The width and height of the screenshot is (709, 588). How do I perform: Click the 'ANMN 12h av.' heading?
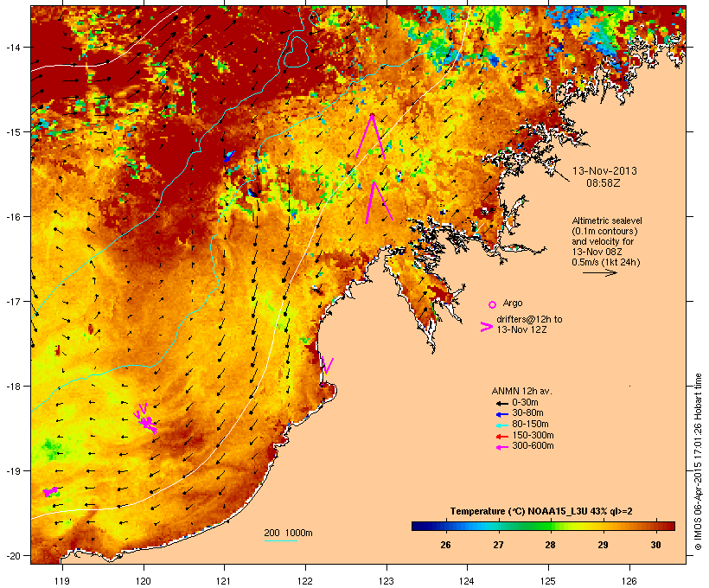coord(521,391)
